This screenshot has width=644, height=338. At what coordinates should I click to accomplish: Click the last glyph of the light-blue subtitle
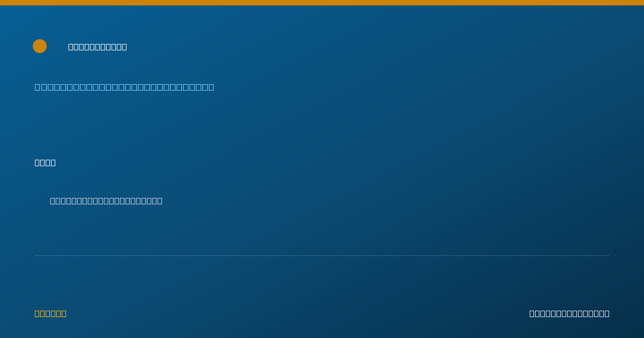click(211, 87)
